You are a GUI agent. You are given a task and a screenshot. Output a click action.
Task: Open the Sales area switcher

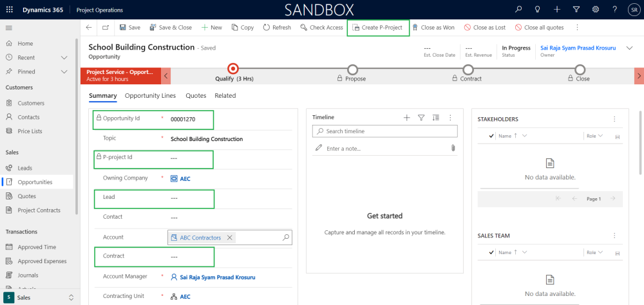tap(39, 297)
